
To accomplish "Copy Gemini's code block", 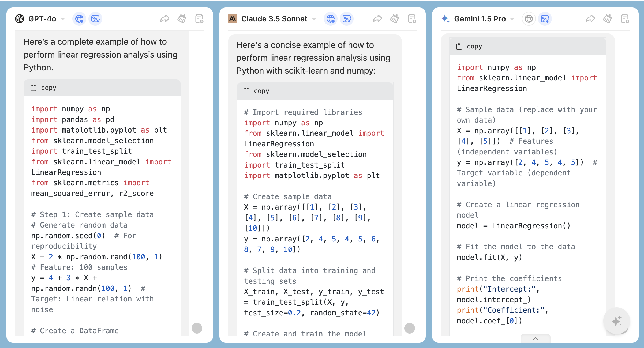I will tap(469, 46).
